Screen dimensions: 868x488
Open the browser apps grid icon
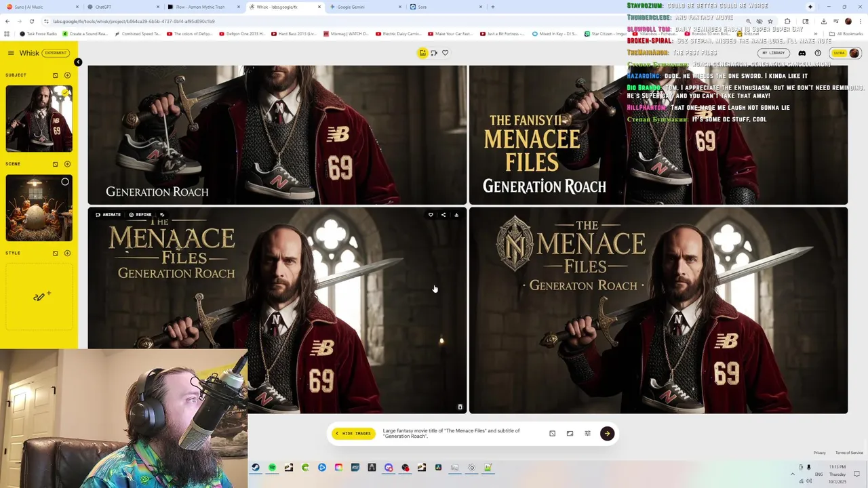(x=7, y=34)
